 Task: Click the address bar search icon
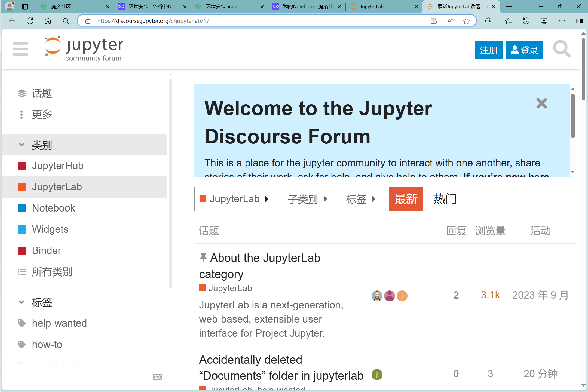coord(66,21)
